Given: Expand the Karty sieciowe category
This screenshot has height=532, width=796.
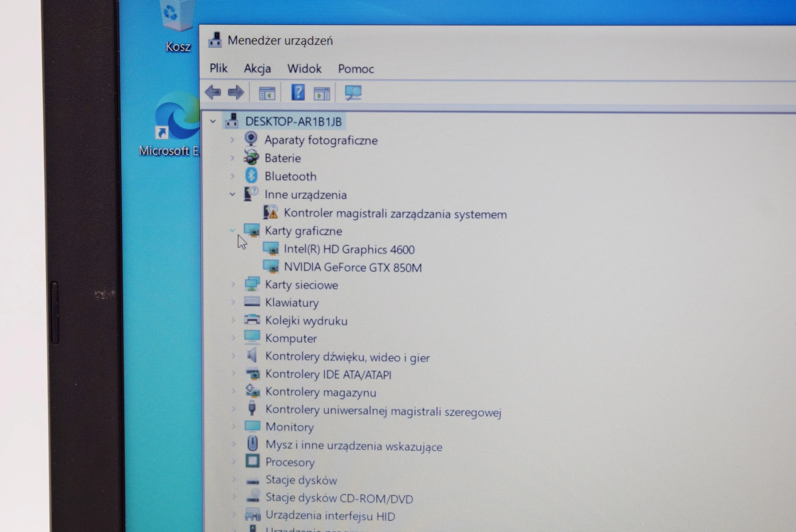Looking at the screenshot, I should pos(233,285).
